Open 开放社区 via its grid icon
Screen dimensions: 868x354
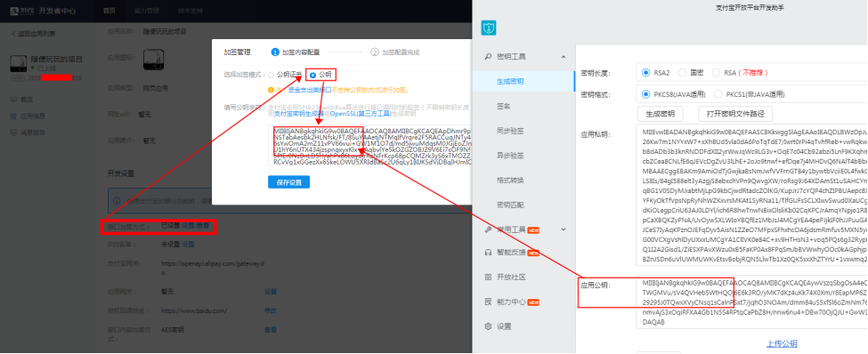488,277
